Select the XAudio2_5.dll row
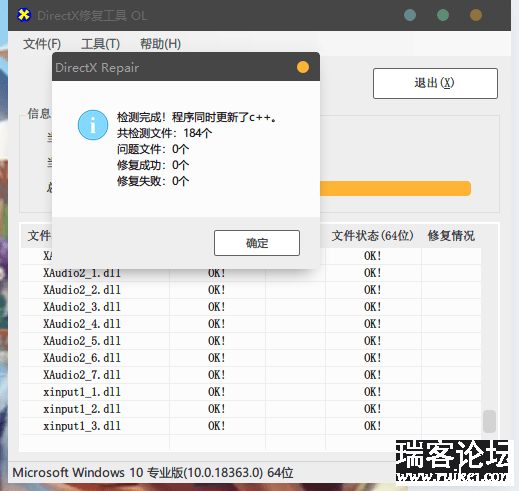This screenshot has height=491, width=519. pyautogui.click(x=251, y=341)
